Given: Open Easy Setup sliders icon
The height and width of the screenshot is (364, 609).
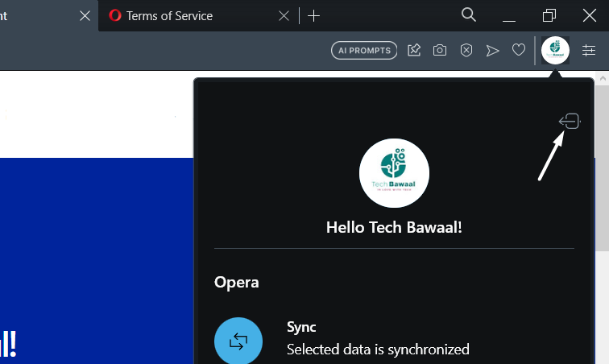Looking at the screenshot, I should tap(589, 50).
